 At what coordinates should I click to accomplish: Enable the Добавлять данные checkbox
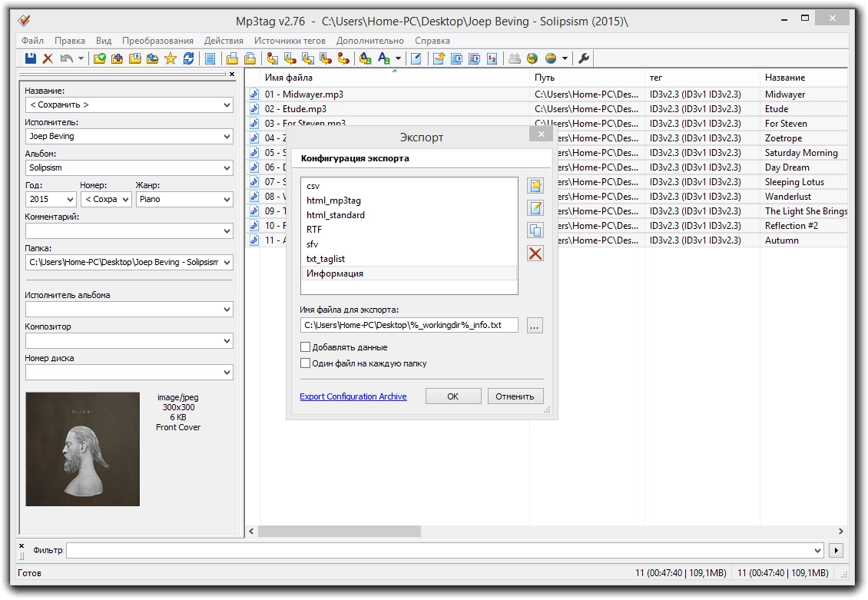click(305, 347)
